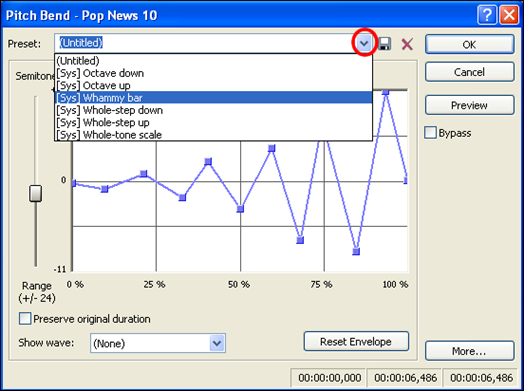The image size is (524, 391).
Task: Click the context help question mark icon
Action: 487,15
